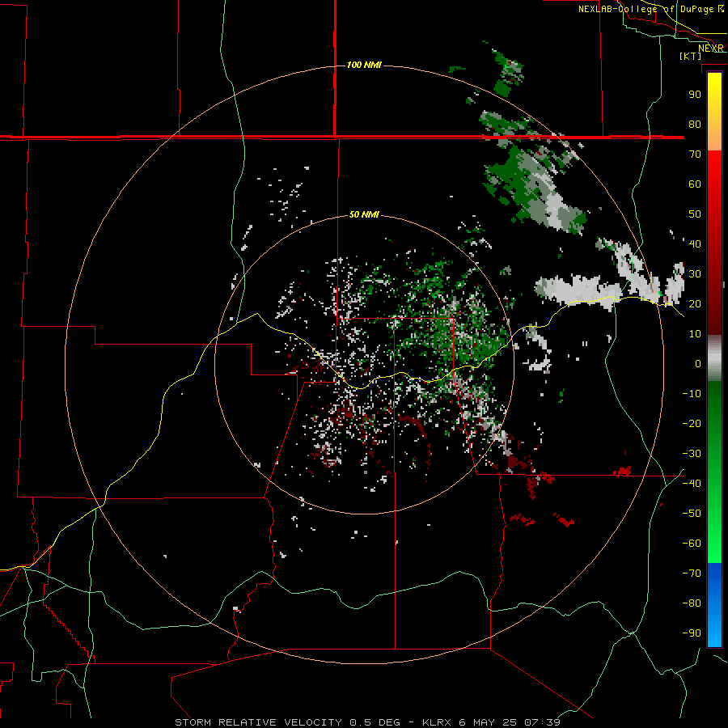The image size is (728, 728).
Task: Click the "70" value on velocity scale
Action: [x=695, y=154]
